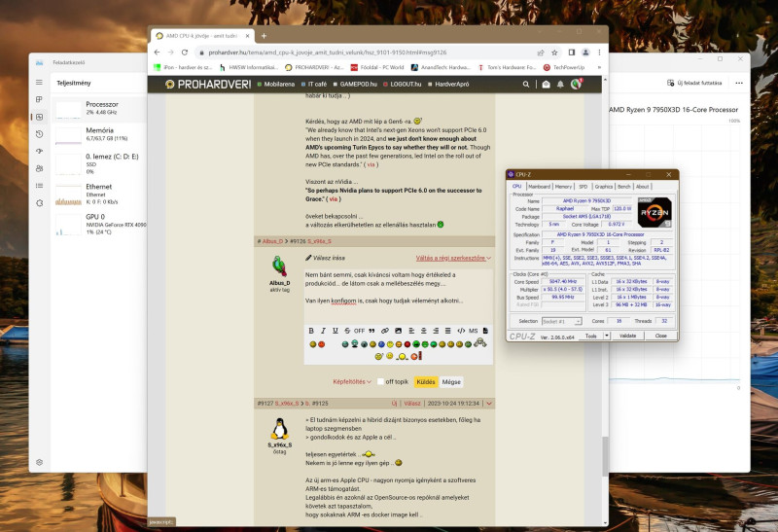778x532 pixels.
Task: Show more bookmarks overflow chevron
Action: 599,67
